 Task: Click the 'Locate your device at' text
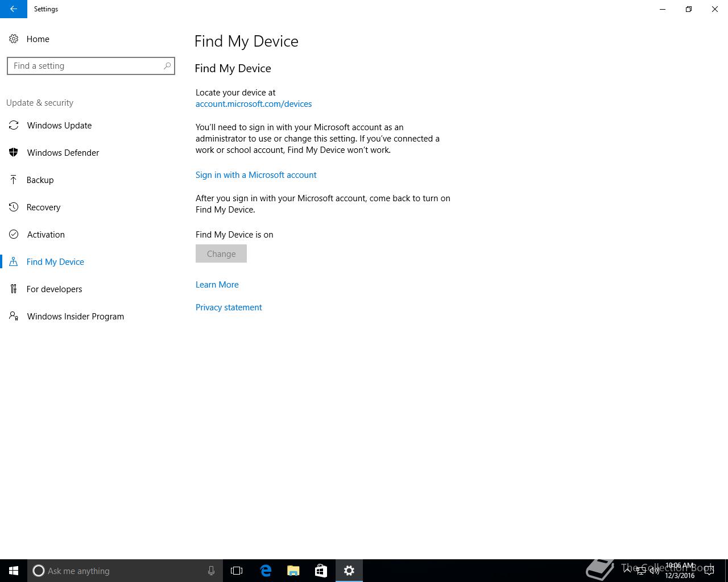click(235, 93)
